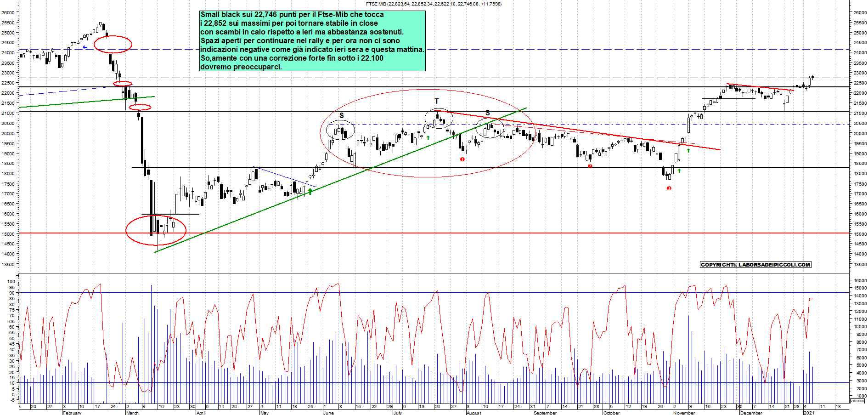Click the April month label

coord(201,413)
